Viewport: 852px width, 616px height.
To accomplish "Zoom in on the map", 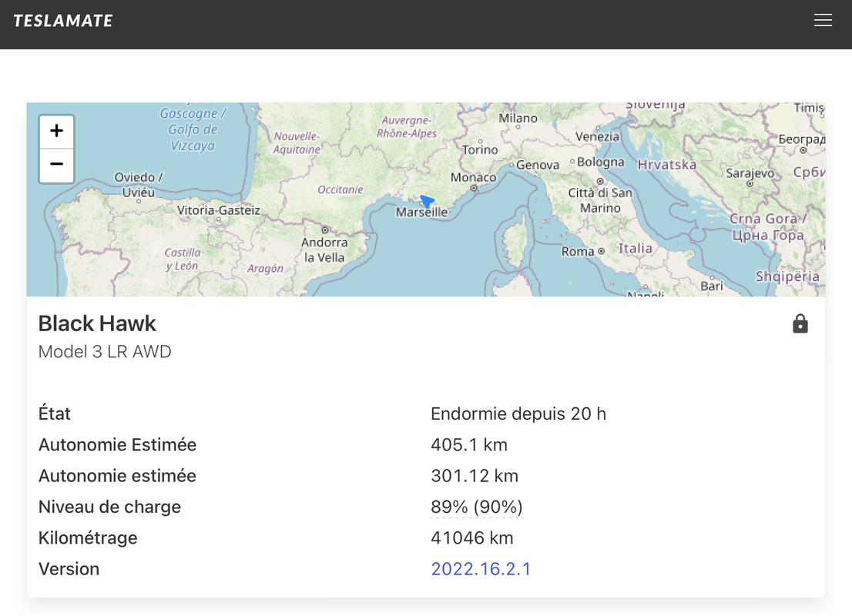I will [56, 131].
